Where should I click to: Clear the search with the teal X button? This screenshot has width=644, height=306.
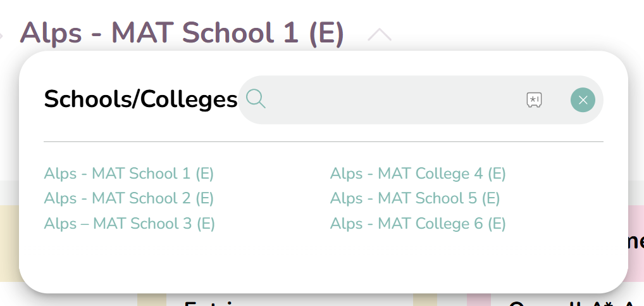coord(583,100)
